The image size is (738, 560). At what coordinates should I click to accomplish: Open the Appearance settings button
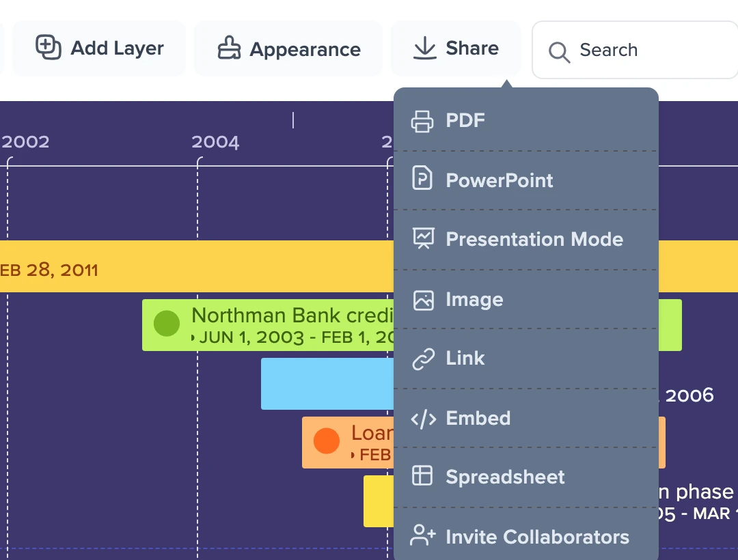288,48
